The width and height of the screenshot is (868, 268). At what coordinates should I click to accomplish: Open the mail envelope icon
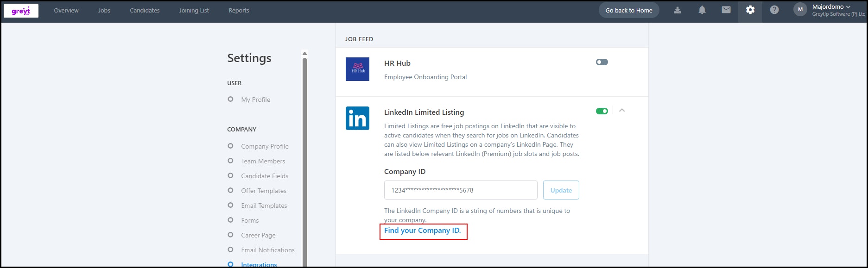726,10
